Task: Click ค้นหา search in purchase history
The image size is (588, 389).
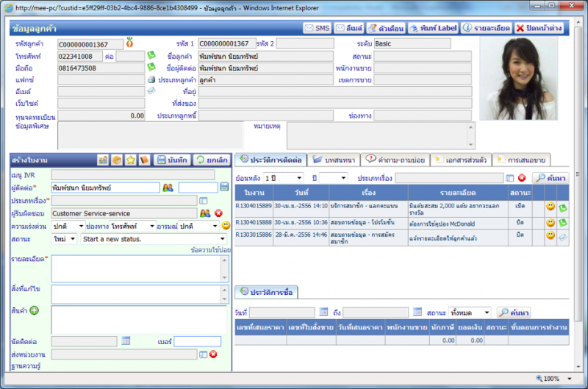Action: [514, 313]
